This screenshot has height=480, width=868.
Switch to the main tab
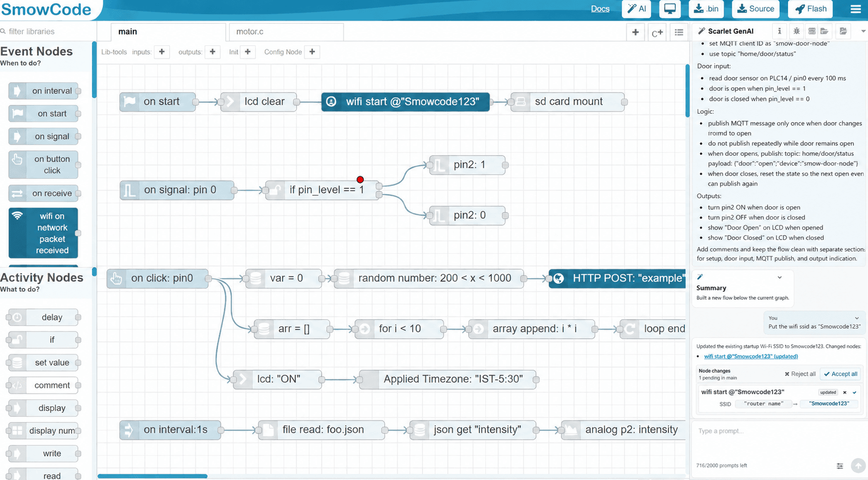168,32
